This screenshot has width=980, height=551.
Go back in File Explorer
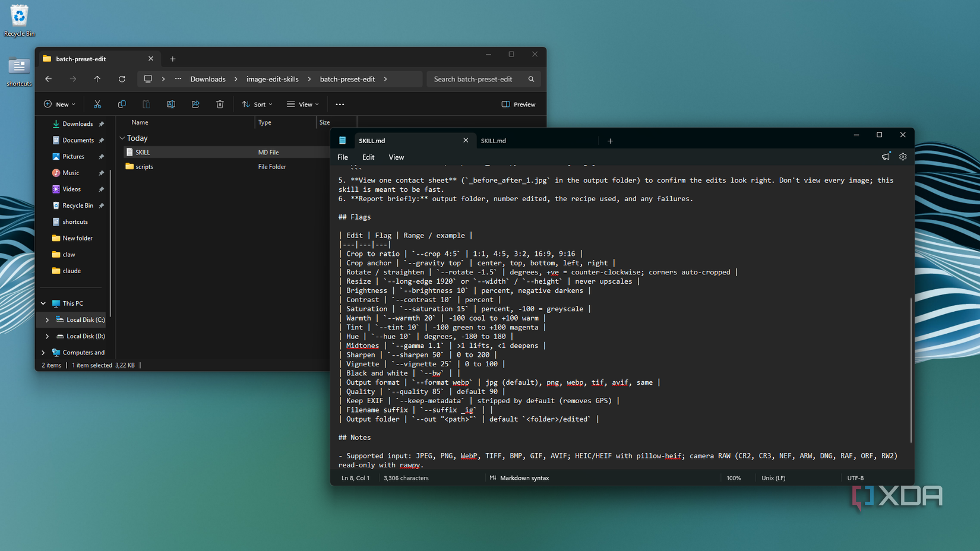49,79
